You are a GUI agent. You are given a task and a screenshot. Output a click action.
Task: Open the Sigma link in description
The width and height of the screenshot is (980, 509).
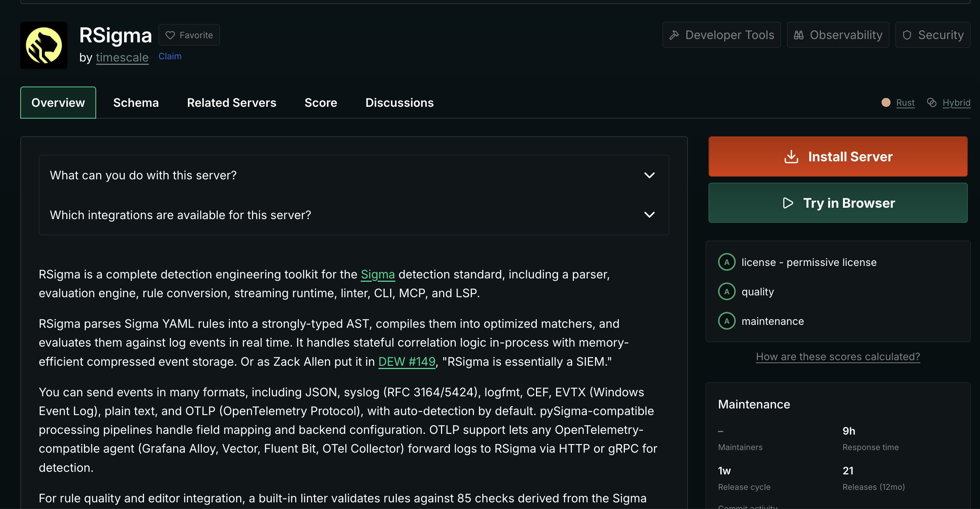(x=378, y=274)
